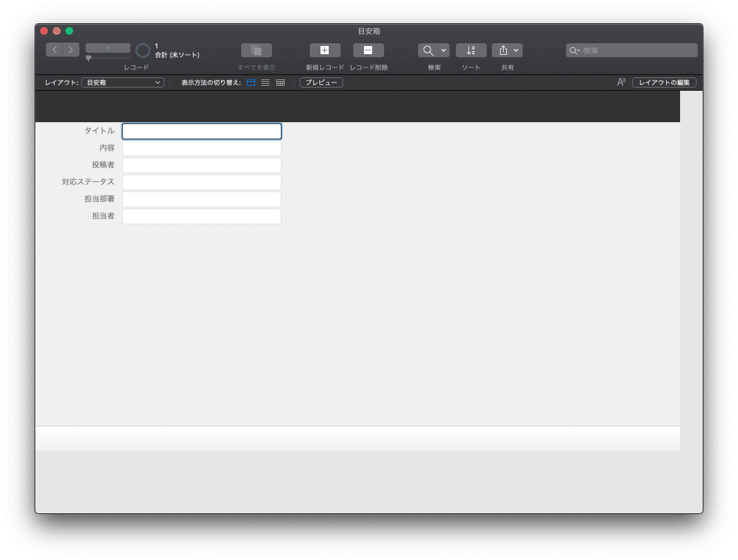Close the window with red button
The width and height of the screenshot is (738, 560).
point(44,31)
